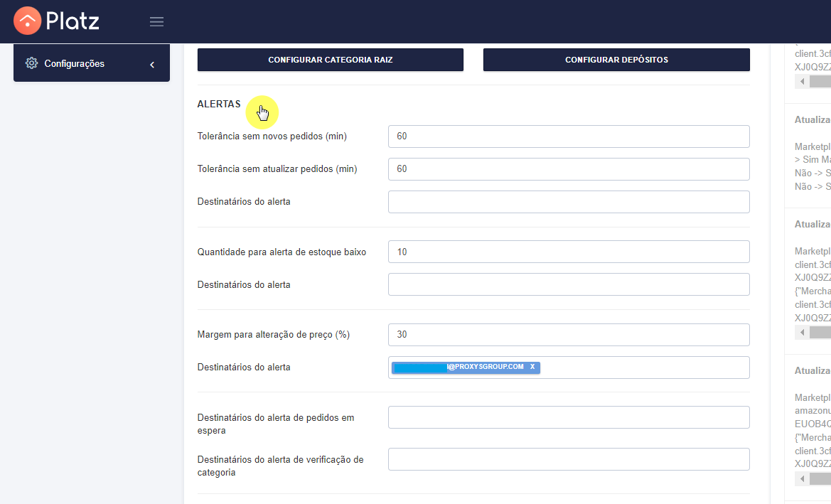Image resolution: width=831 pixels, height=504 pixels.
Task: Focus Tolerância sem novos pedidos field
Action: pyautogui.click(x=569, y=136)
